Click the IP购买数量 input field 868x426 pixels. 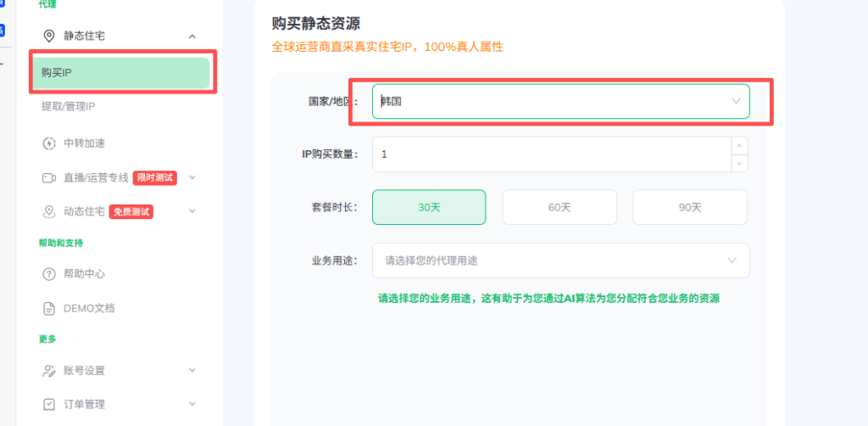[551, 154]
